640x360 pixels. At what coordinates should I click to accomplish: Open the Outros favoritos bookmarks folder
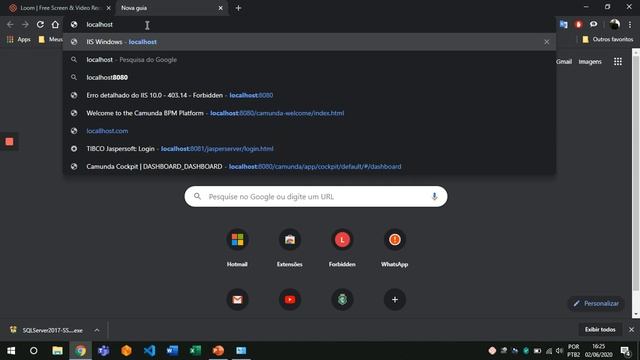pos(608,40)
